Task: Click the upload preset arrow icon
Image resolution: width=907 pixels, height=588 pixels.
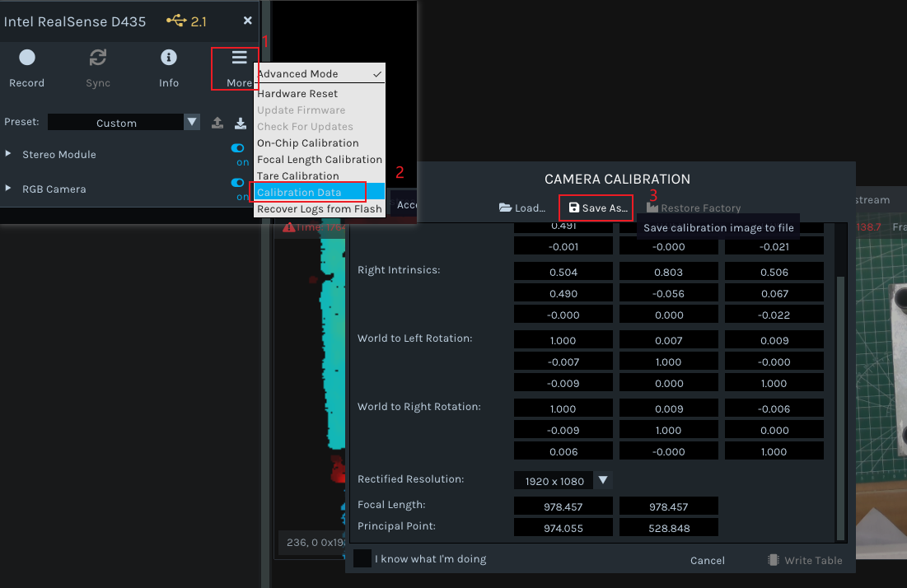Action: (x=217, y=123)
